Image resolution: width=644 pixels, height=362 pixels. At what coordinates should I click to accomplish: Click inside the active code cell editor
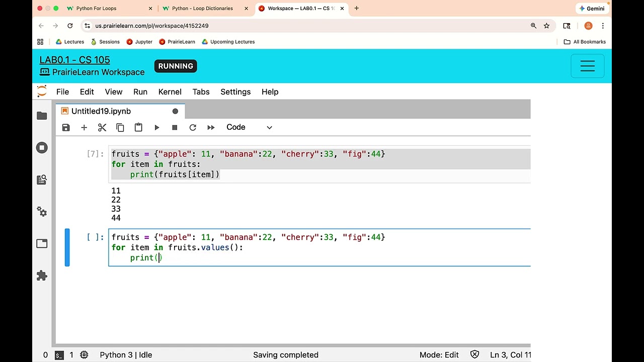319,247
